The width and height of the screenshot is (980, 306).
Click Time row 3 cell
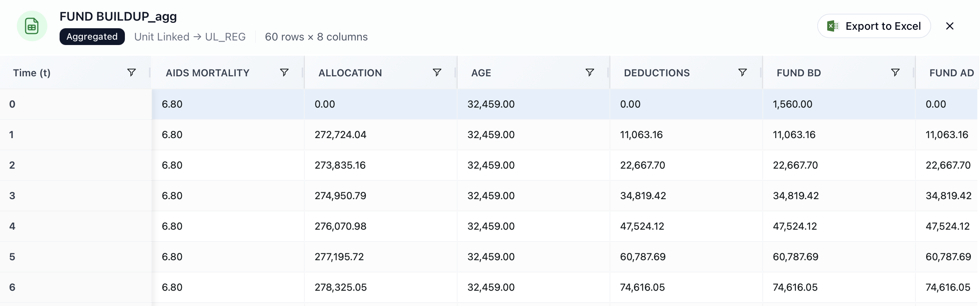pyautogui.click(x=76, y=196)
